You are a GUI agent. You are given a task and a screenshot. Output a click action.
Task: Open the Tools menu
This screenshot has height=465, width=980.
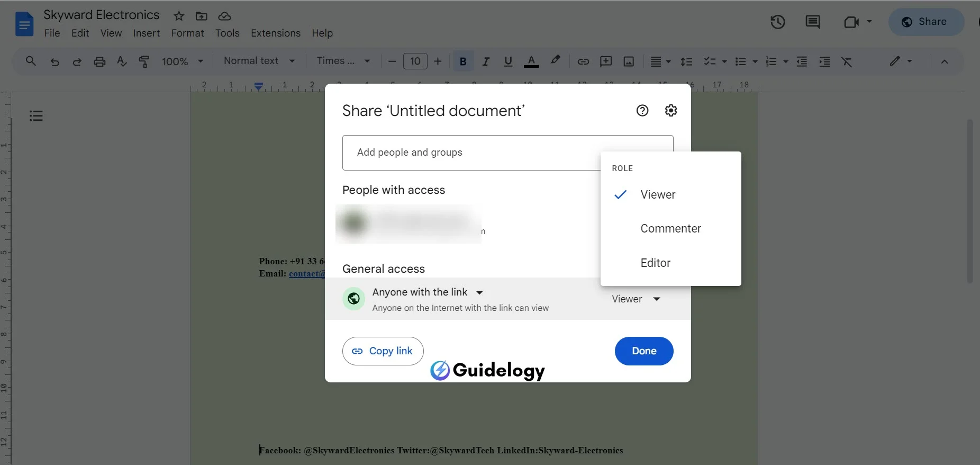click(x=227, y=33)
